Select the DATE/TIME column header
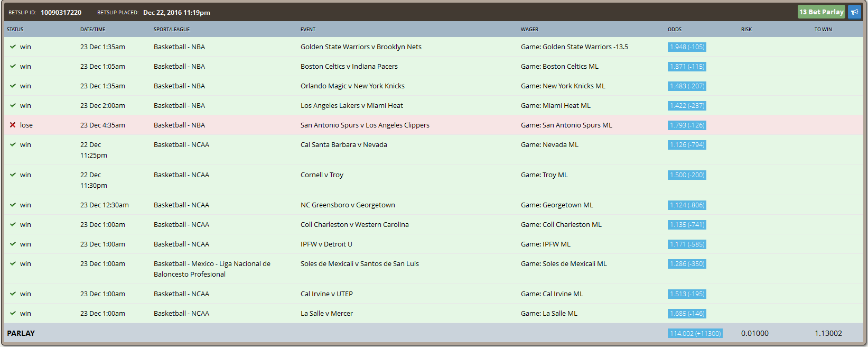The image size is (868, 347). (x=93, y=30)
